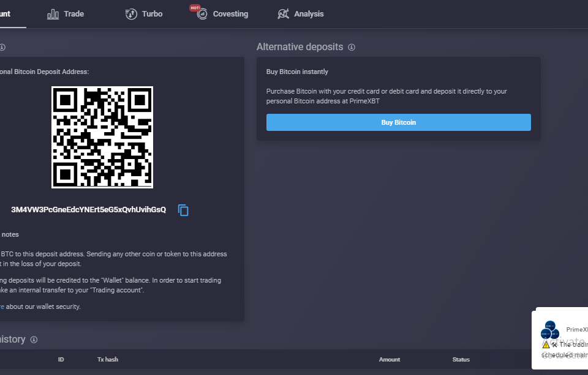Click info icon beside Alternative deposits

pos(352,47)
